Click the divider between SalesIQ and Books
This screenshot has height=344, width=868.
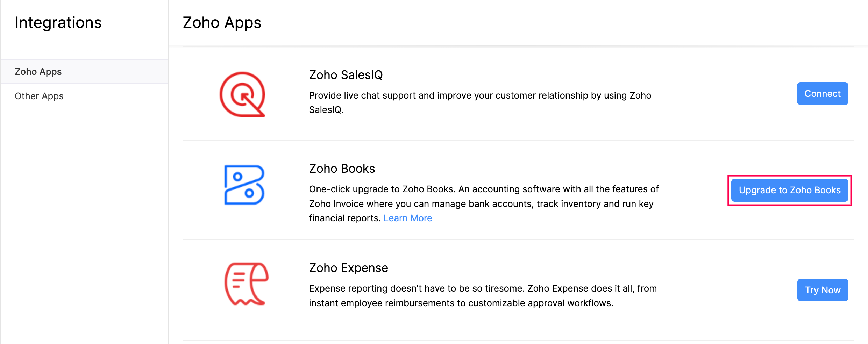tap(518, 141)
